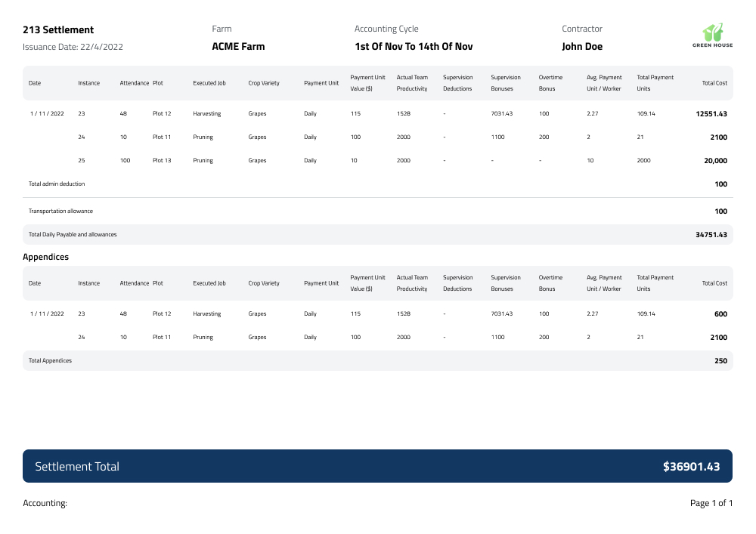Select the 20,000 total cost value

click(715, 161)
